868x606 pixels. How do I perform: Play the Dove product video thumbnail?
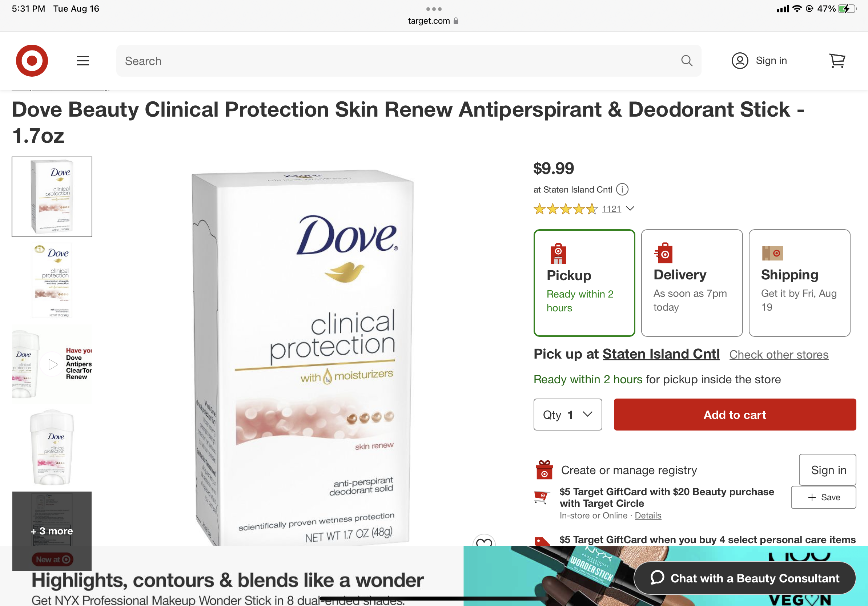point(52,364)
